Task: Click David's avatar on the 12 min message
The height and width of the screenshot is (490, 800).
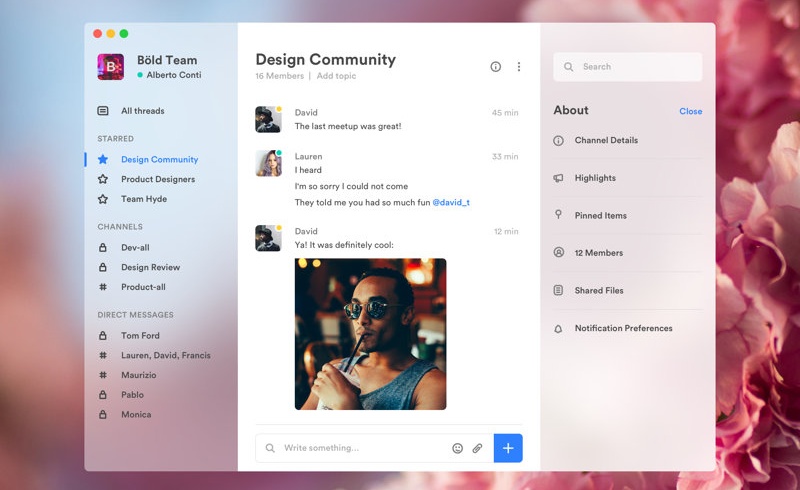Action: point(268,238)
